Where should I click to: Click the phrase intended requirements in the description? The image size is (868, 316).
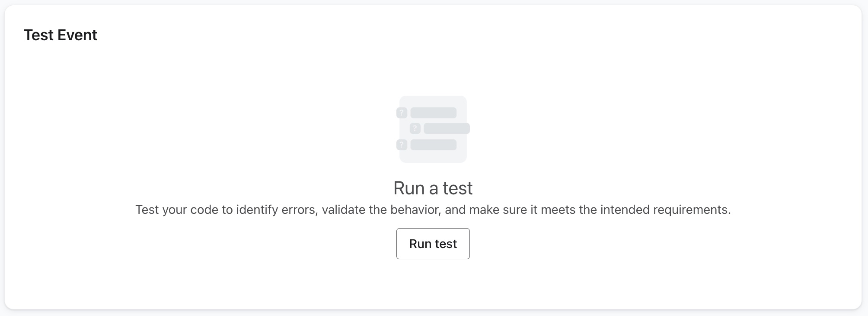pos(667,210)
